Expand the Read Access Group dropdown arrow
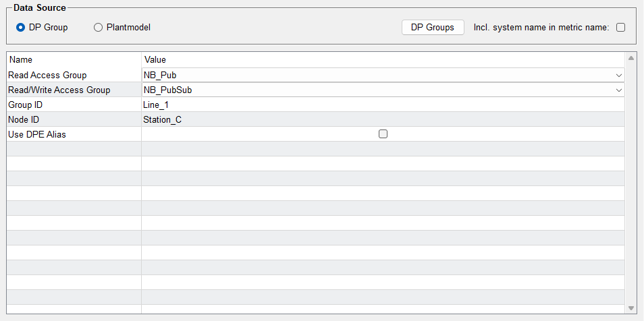This screenshot has width=644, height=321. [618, 75]
